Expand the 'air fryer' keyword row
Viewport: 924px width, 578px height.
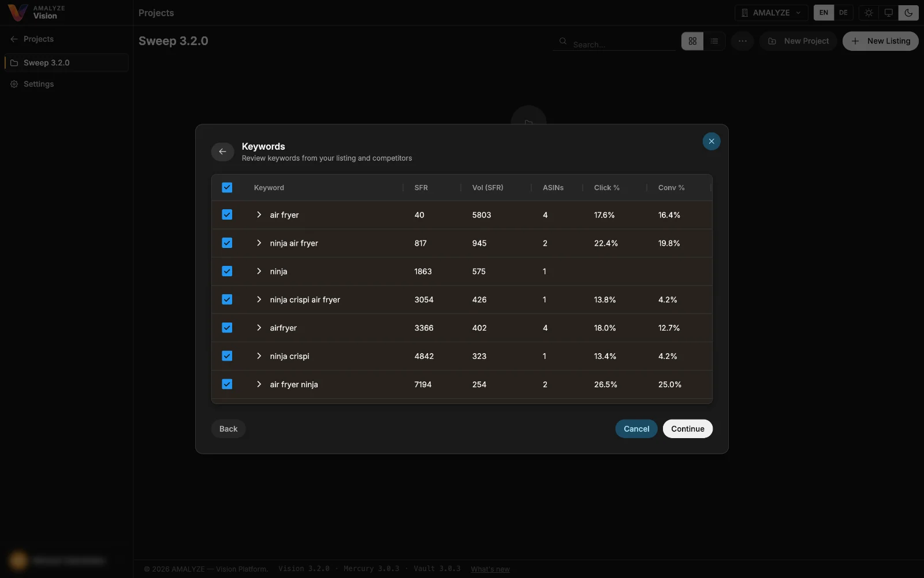click(259, 214)
